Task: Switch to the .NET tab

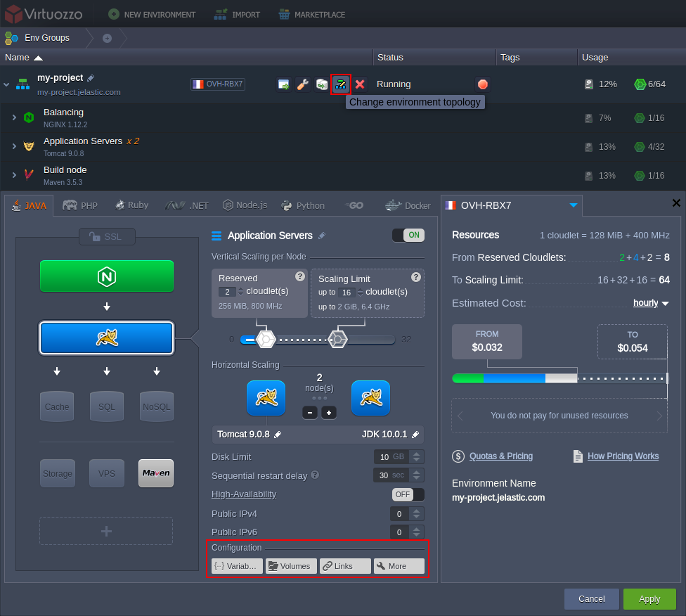Action: (x=187, y=205)
